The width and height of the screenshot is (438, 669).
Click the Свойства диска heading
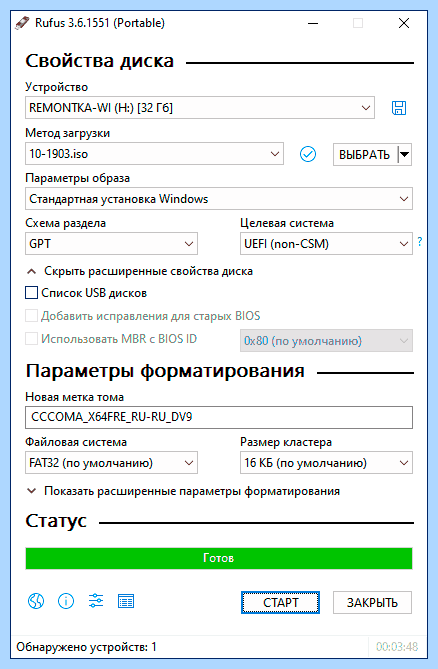pos(99,61)
